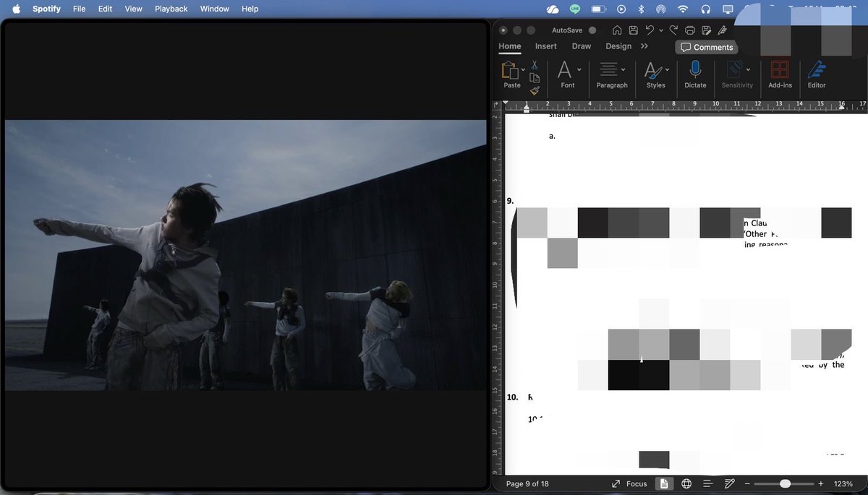Screen dimensions: 868x495
Task: Switch to Draft view pencil icon
Action: pyautogui.click(x=730, y=483)
